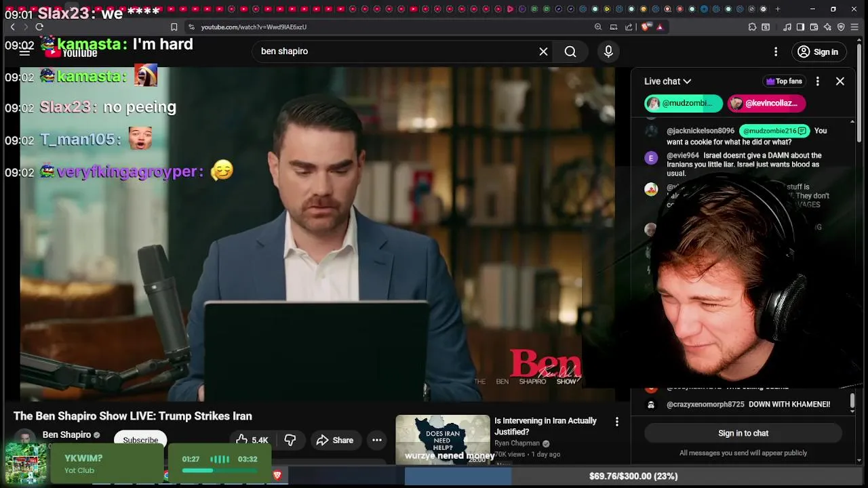The width and height of the screenshot is (868, 488).
Task: Open Top fans leaderboard
Action: 784,81
